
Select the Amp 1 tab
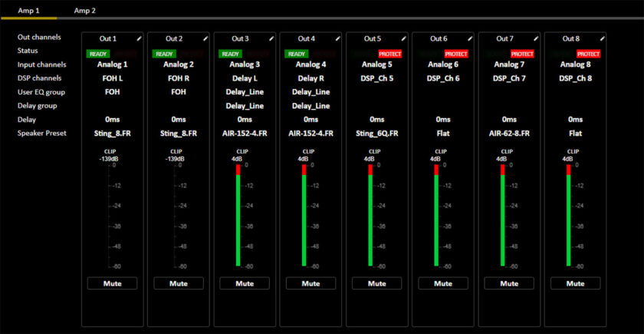tap(28, 11)
